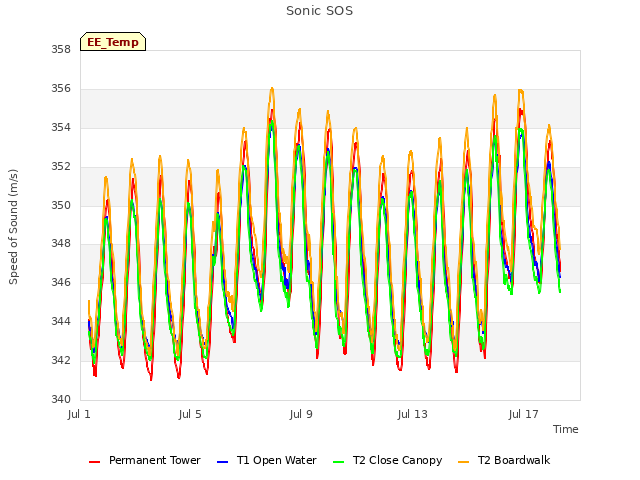Screen dimensions: 640x480
Task: Click the 358 y-axis tick label
Action: 61,49
